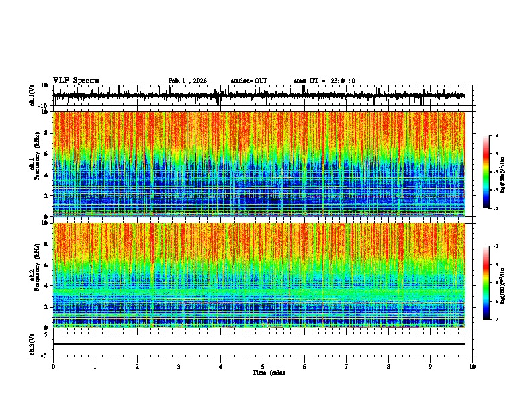Click the "1" tick label on the time axis

click(95, 367)
